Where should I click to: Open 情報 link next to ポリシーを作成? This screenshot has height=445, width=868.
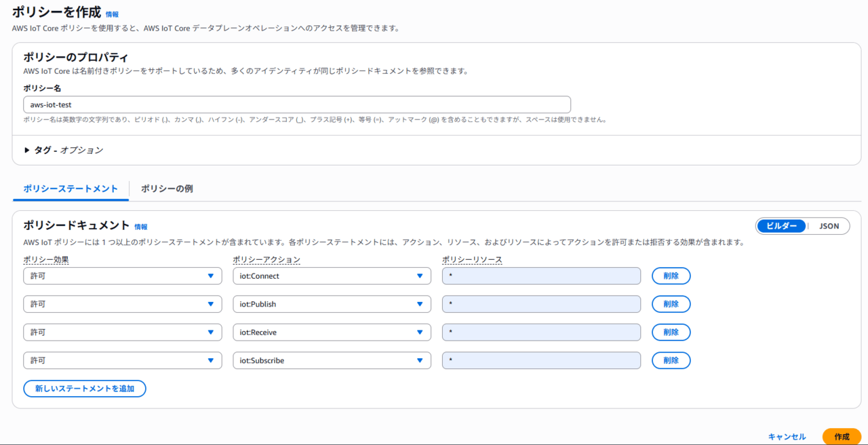[112, 14]
